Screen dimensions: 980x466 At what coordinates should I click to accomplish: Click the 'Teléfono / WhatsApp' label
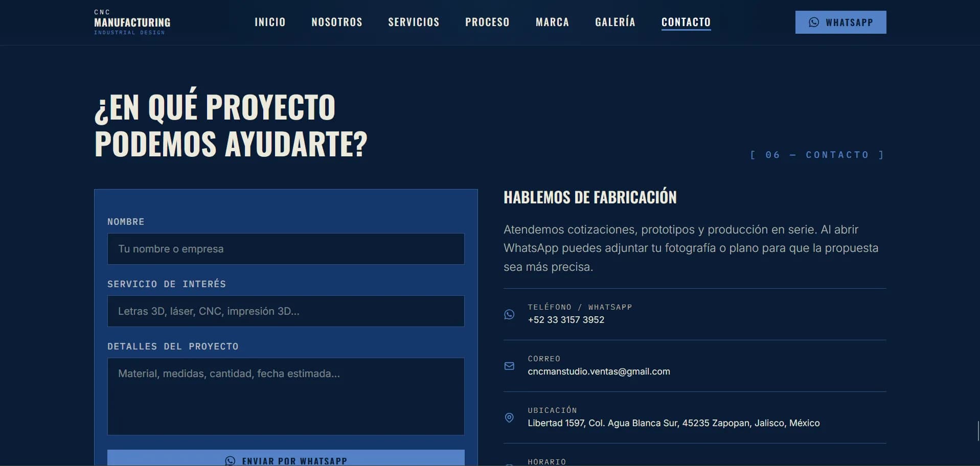(x=580, y=307)
